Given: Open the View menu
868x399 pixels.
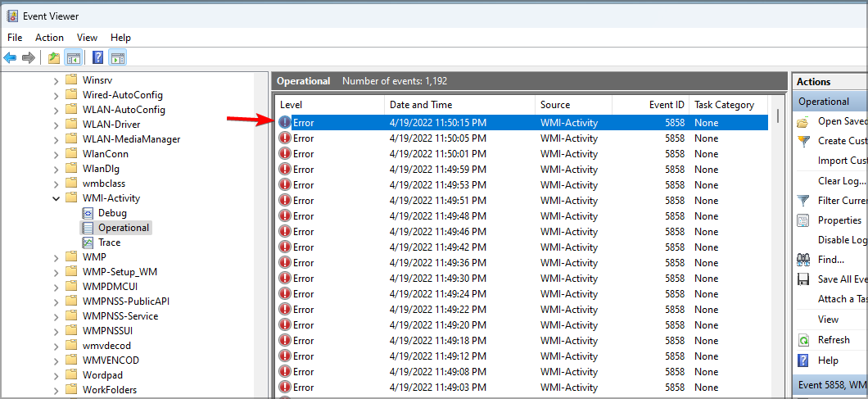Looking at the screenshot, I should pos(87,38).
